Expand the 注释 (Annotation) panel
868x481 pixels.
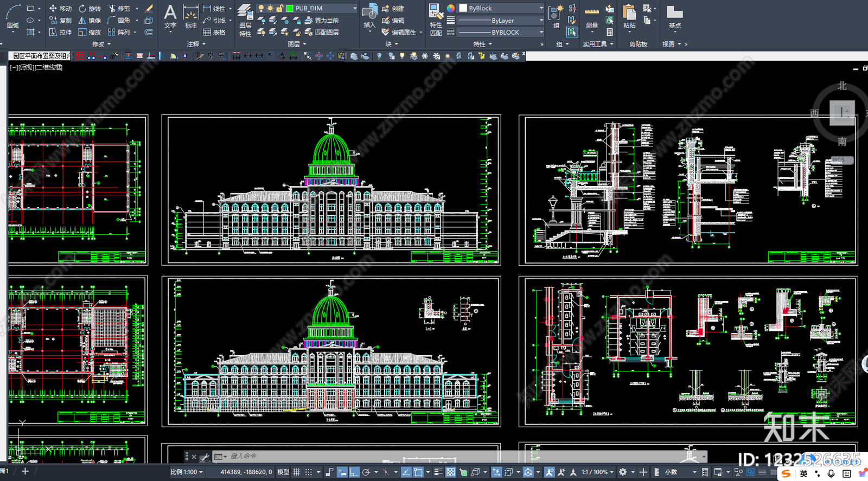click(x=196, y=44)
